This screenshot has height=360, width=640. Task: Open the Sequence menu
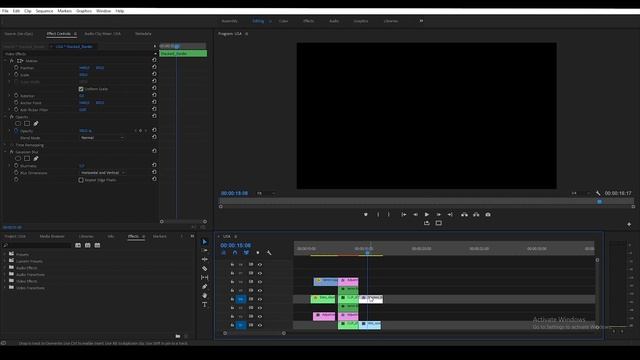44,11
